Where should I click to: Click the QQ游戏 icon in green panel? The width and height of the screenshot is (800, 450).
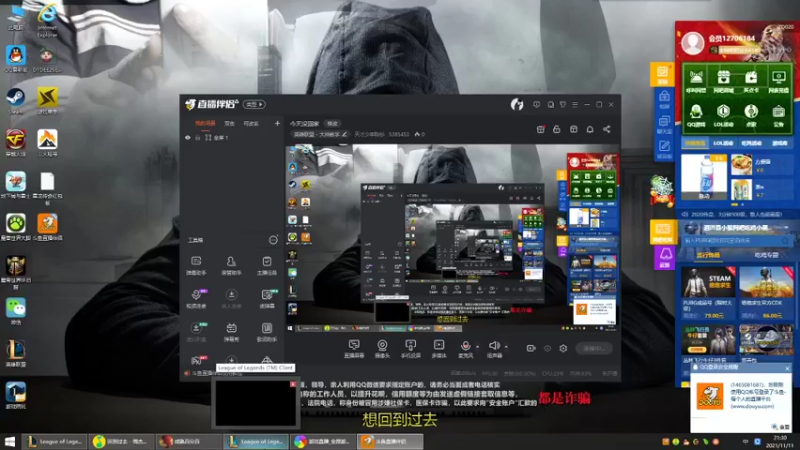point(696,115)
